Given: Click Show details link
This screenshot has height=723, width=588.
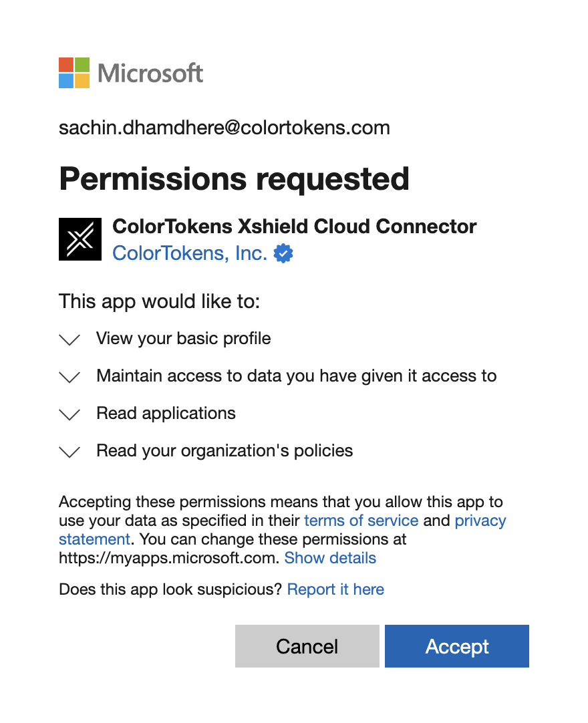Looking at the screenshot, I should point(330,558).
